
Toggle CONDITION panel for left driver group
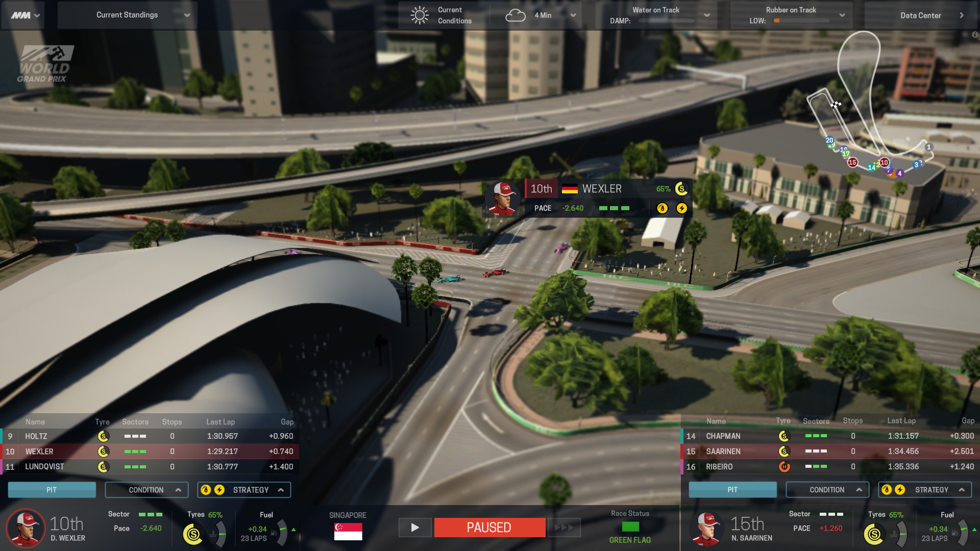point(146,489)
